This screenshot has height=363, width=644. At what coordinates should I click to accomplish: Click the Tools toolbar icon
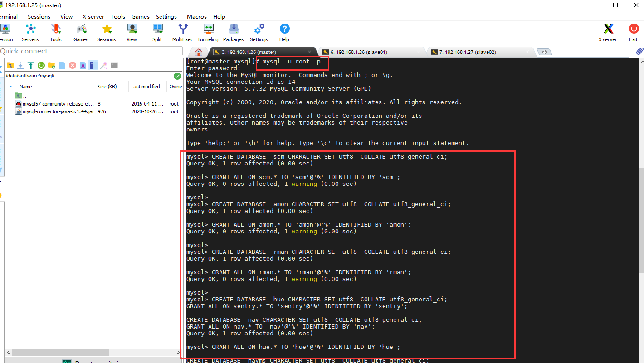coord(56,33)
